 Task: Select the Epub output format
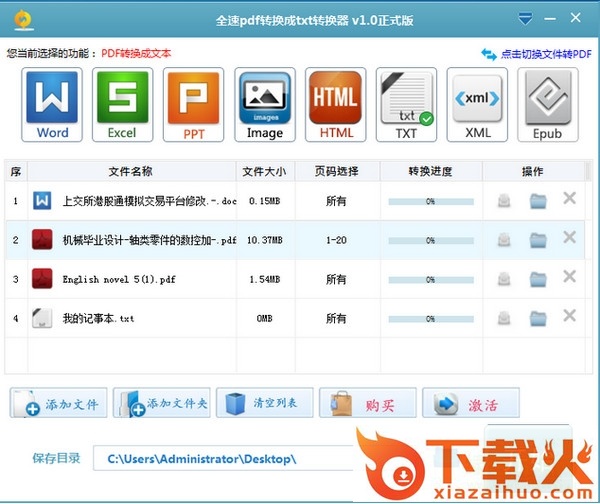click(547, 106)
